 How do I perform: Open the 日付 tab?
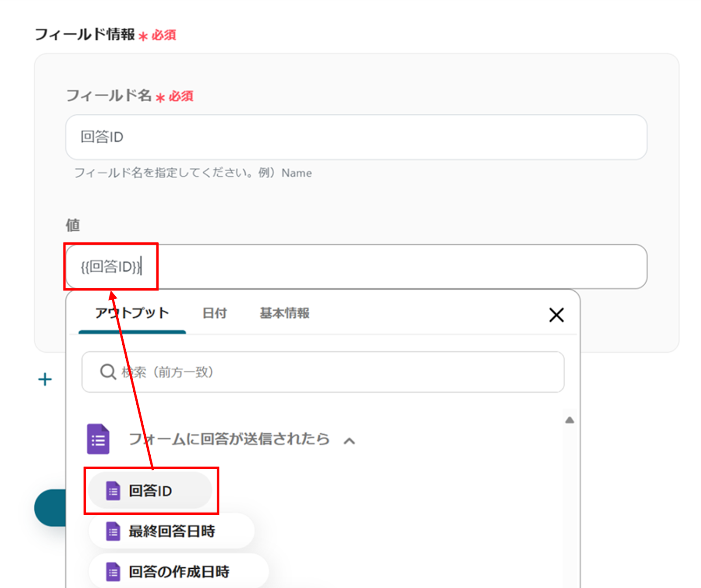click(215, 313)
